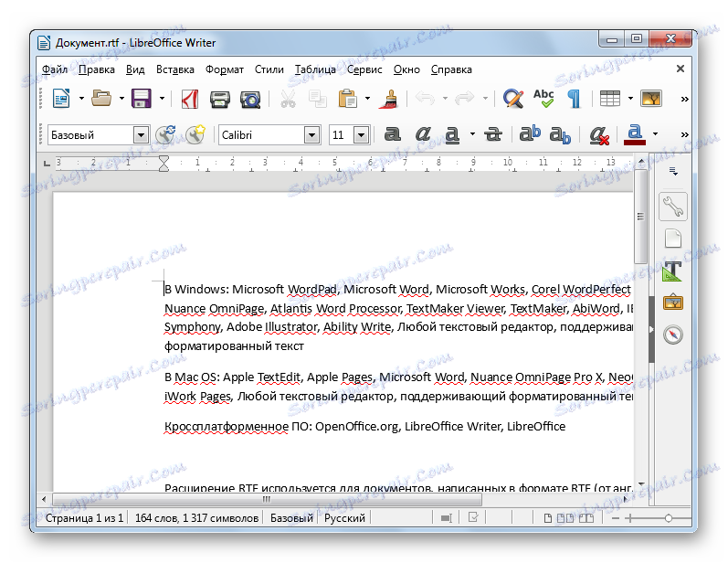Open font name dropdown Calibri
The height and width of the screenshot is (563, 728).
312,135
